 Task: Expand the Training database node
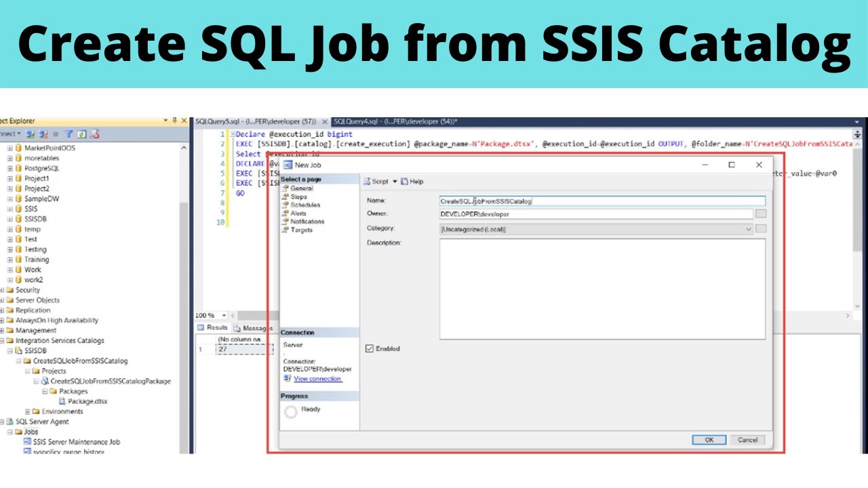[9, 260]
